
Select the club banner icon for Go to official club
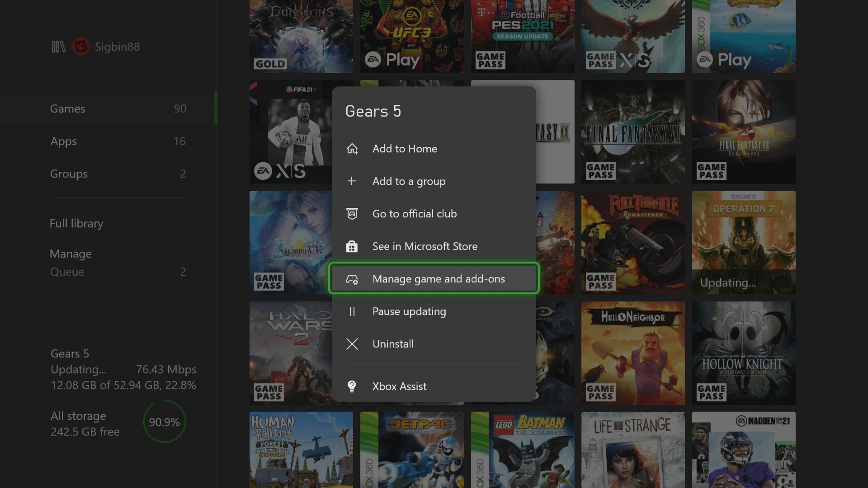(353, 214)
